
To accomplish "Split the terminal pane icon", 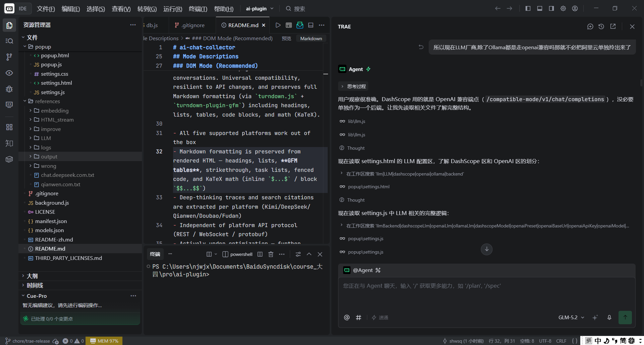I will pos(260,254).
